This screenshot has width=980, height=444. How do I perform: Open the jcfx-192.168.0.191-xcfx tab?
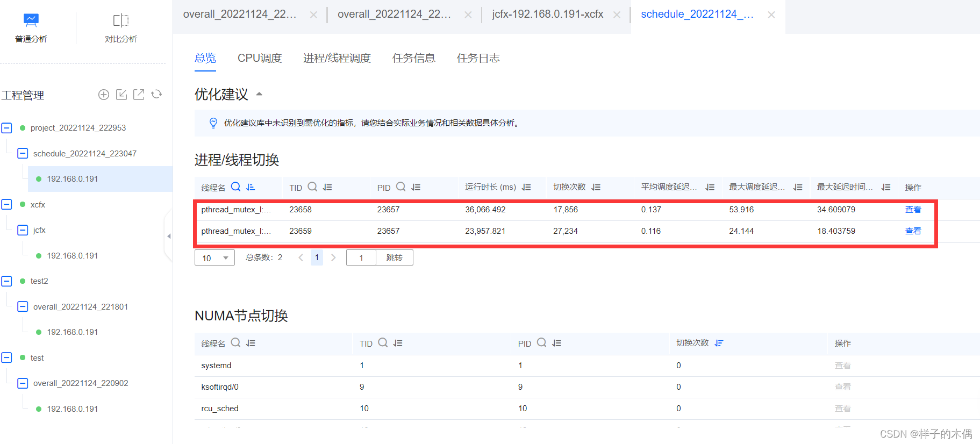click(548, 15)
